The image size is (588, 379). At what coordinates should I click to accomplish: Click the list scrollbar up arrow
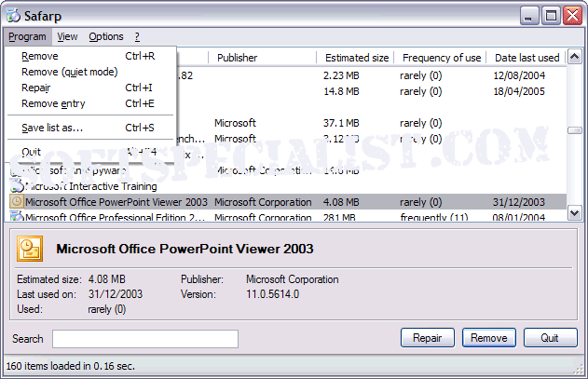pyautogui.click(x=575, y=57)
